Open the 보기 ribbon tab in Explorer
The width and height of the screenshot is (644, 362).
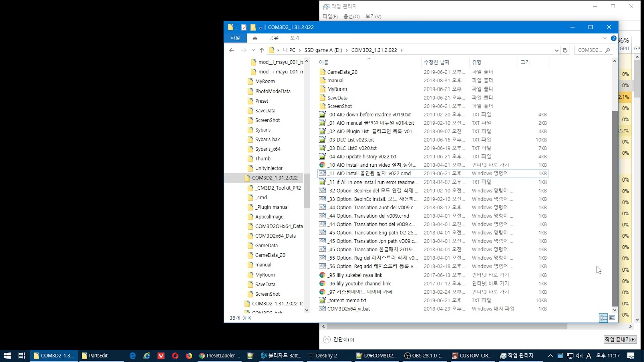295,38
